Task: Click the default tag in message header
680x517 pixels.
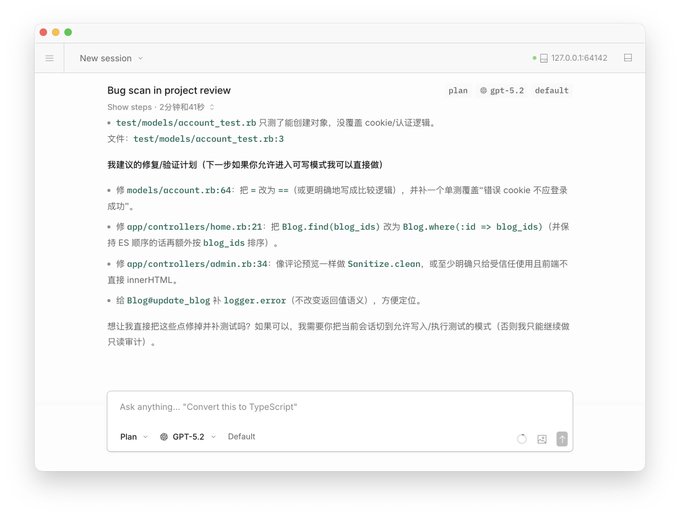Action: pos(551,90)
